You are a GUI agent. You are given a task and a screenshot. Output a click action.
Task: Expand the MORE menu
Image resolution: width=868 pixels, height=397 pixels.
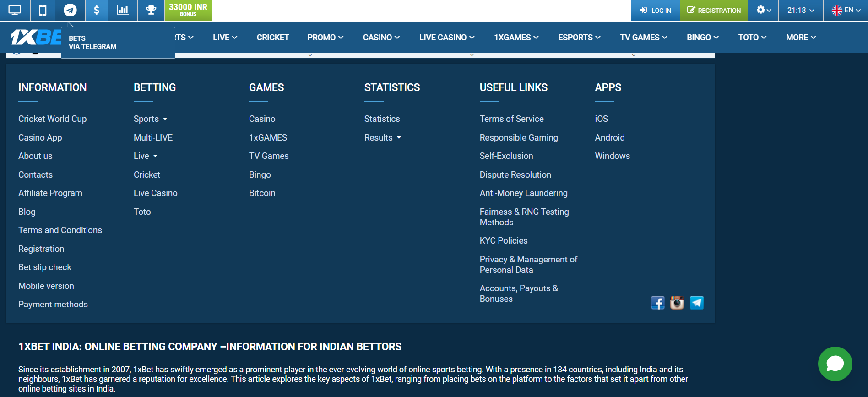click(801, 38)
